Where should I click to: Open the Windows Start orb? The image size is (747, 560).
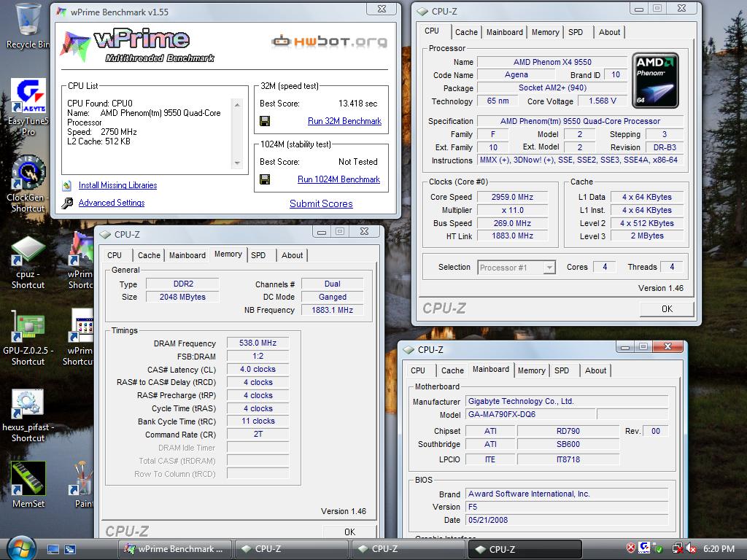(21, 548)
